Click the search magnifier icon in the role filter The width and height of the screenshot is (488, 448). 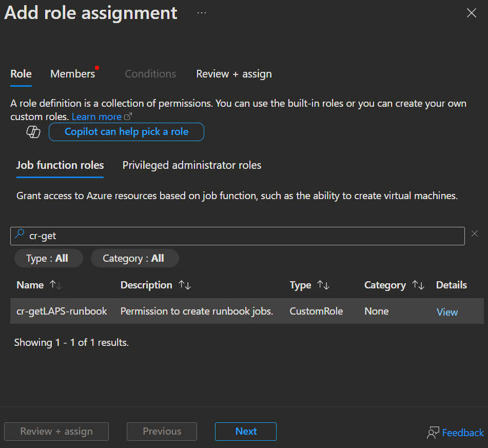pyautogui.click(x=19, y=235)
